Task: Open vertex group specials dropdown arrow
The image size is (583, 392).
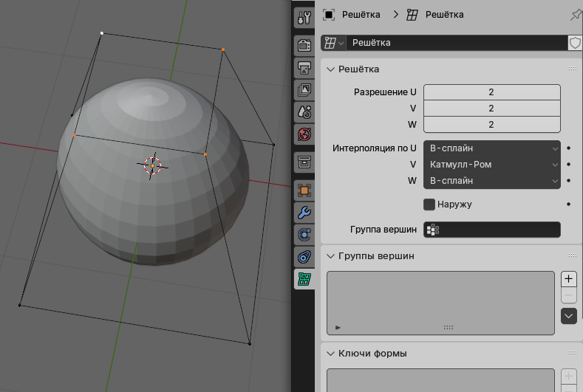Action: pos(568,316)
